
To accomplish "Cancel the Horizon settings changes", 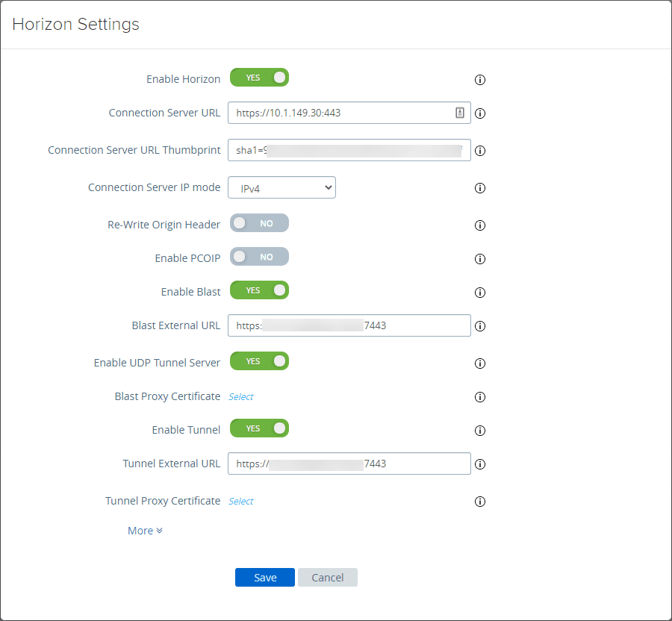I will (x=327, y=577).
